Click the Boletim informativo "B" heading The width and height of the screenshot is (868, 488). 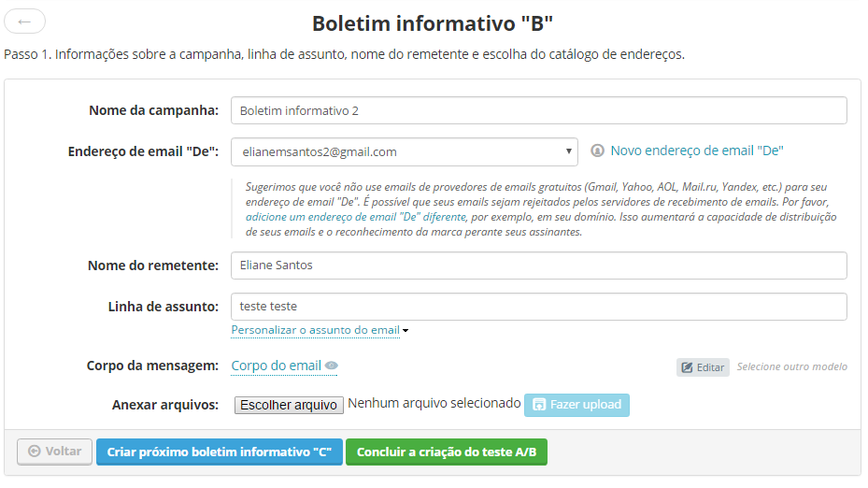pos(433,23)
